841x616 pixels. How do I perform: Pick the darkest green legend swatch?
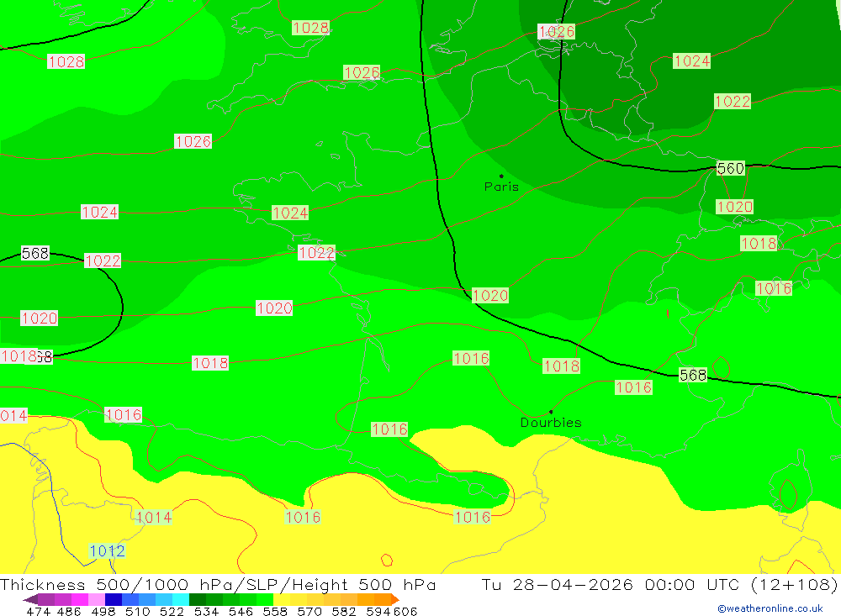pyautogui.click(x=198, y=599)
